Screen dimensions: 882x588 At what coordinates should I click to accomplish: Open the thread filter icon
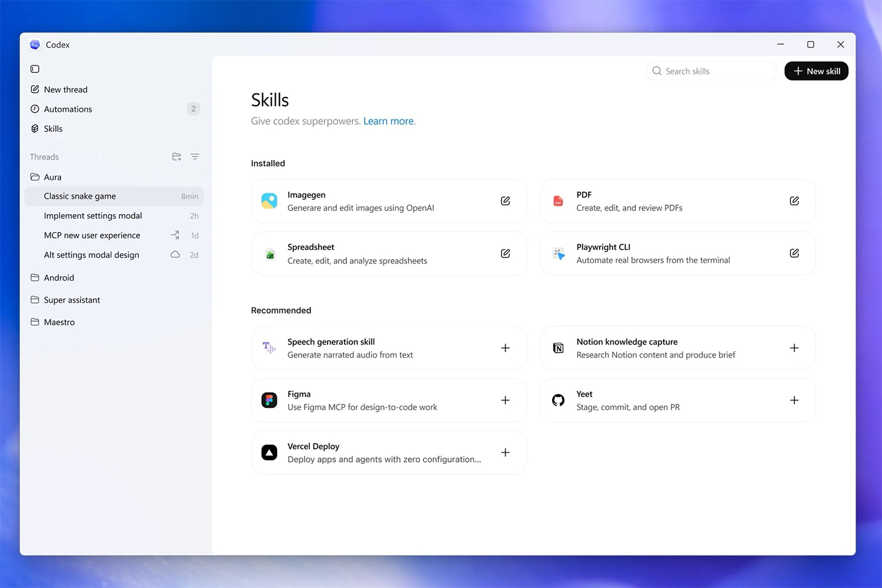195,156
